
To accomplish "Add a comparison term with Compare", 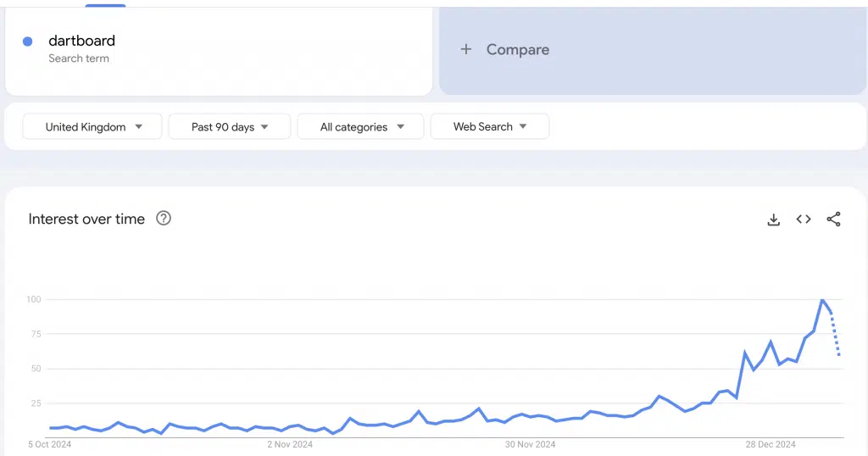I will point(517,50).
